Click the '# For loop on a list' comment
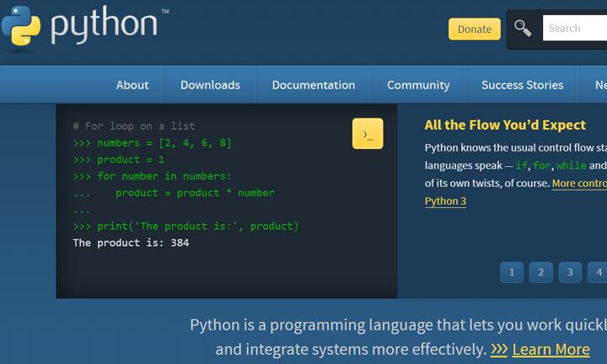 134,126
